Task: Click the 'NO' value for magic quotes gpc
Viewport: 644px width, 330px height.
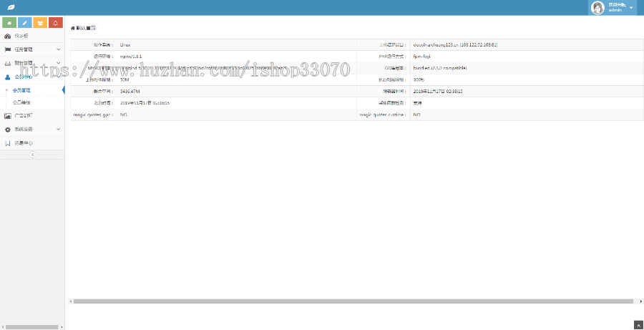Action: [123, 115]
